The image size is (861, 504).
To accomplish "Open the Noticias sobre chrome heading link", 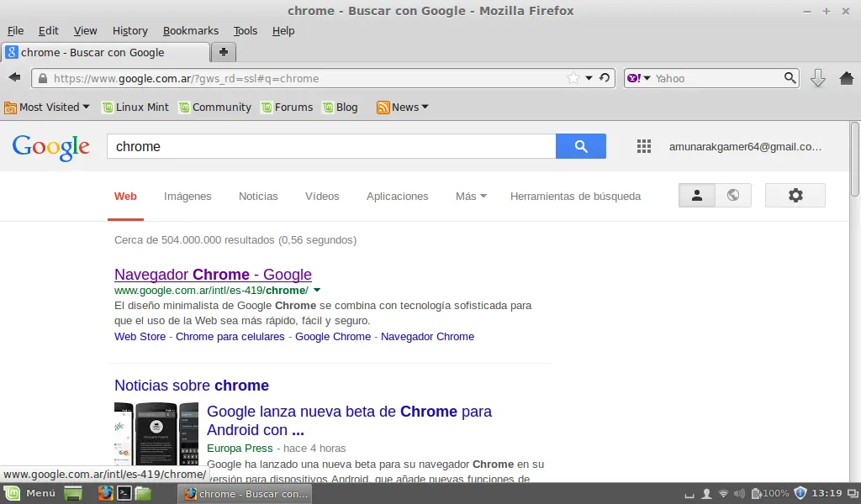I will [x=192, y=385].
